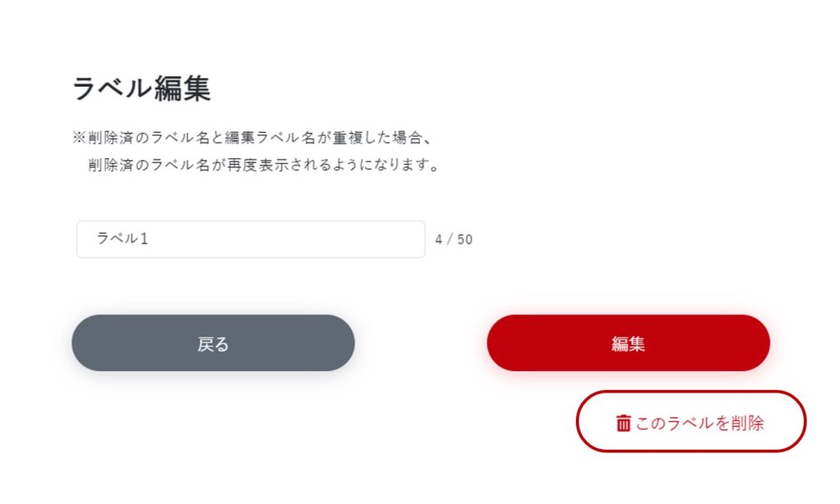Select the ※ symbol in the note
This screenshot has height=504, width=840.
click(x=80, y=138)
